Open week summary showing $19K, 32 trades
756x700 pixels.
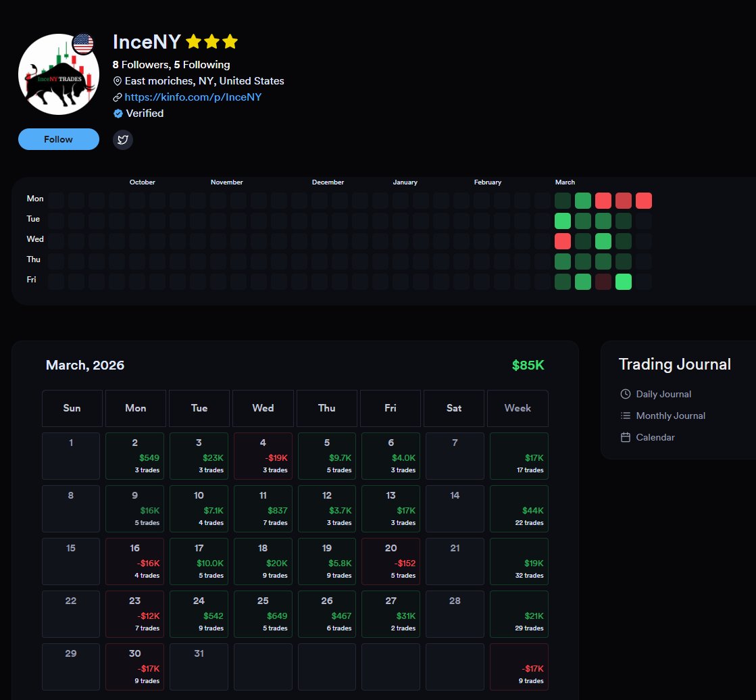click(519, 561)
